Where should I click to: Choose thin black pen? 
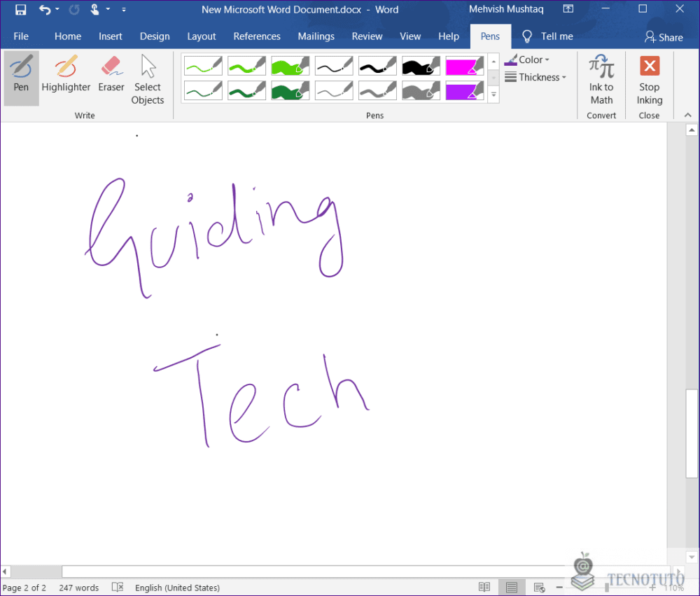(x=334, y=66)
